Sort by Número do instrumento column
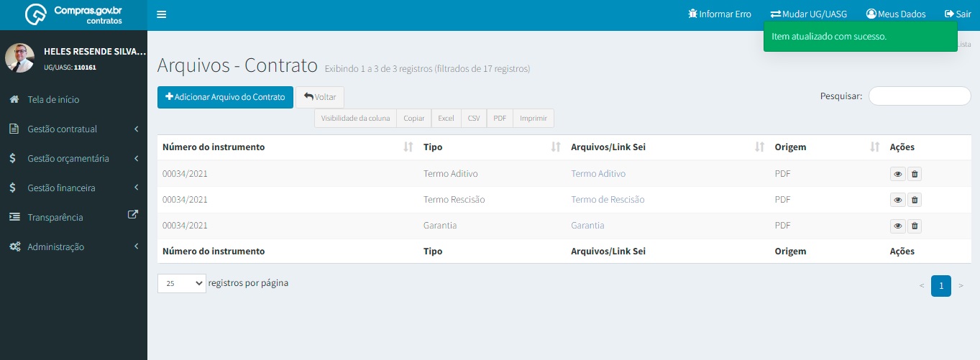Viewport: 980px width, 360px height. (288, 147)
